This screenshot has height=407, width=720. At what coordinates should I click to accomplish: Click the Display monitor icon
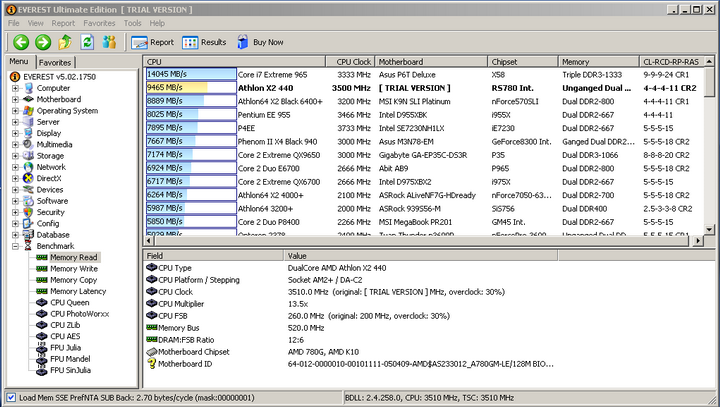point(28,133)
